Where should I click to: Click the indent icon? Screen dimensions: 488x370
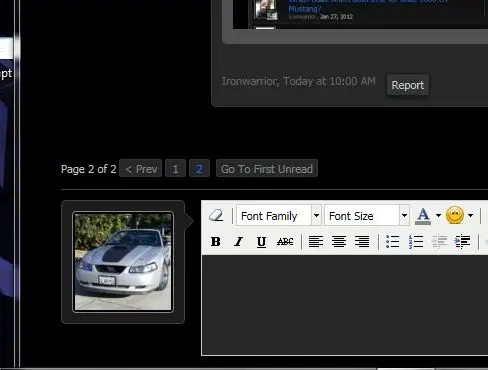[x=462, y=241]
